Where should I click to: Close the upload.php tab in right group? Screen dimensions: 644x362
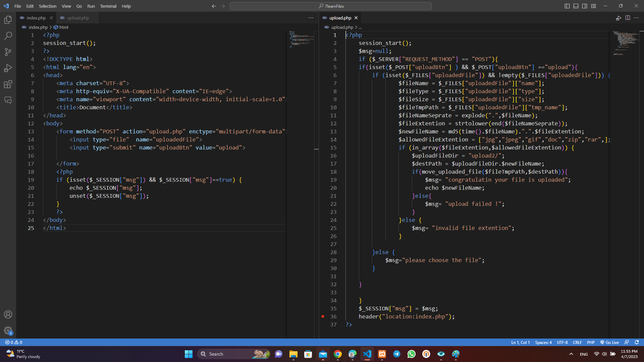click(x=356, y=18)
